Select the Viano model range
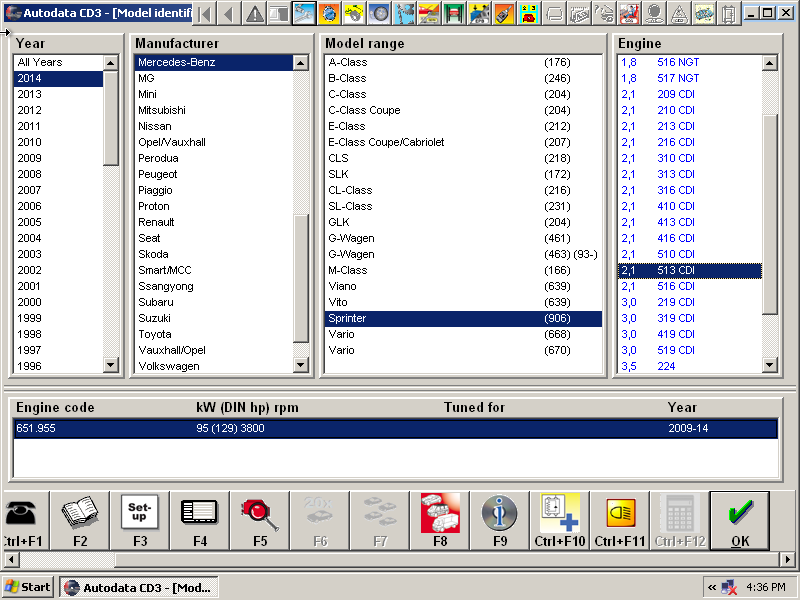The height and width of the screenshot is (600, 800). [463, 286]
